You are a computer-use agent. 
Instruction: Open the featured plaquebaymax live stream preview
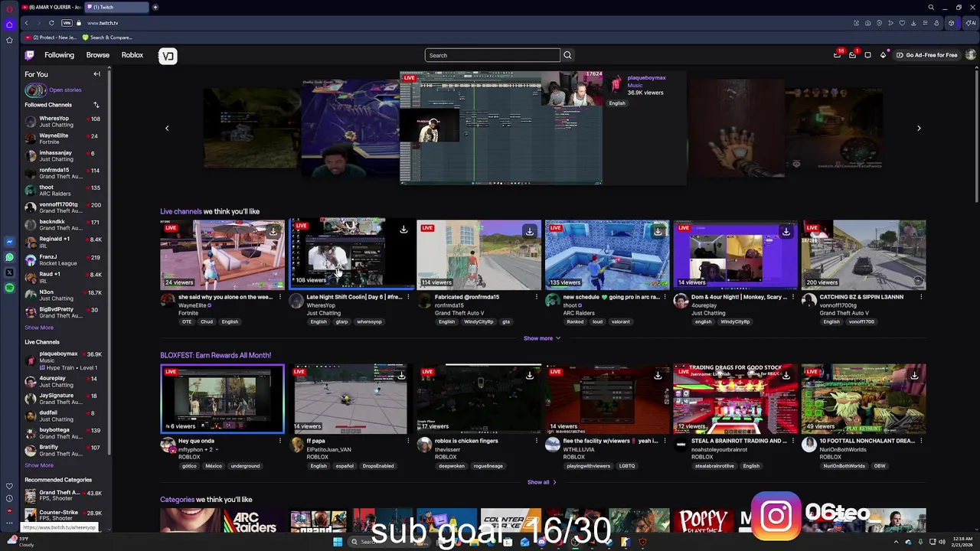501,128
